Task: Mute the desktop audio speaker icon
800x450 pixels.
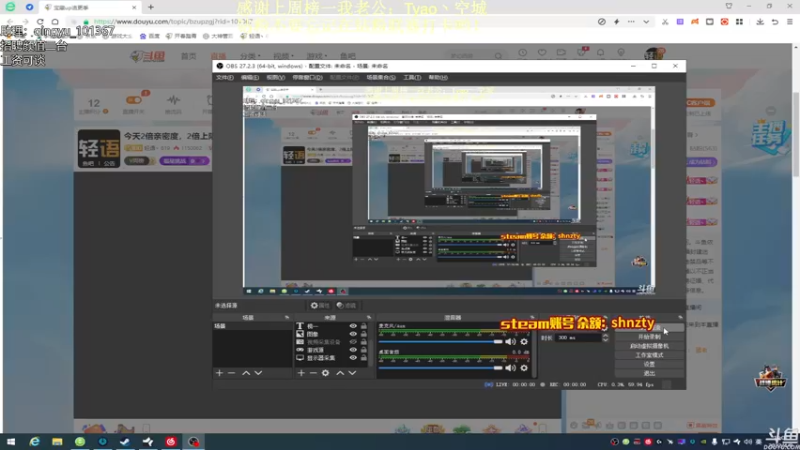Action: tap(510, 368)
